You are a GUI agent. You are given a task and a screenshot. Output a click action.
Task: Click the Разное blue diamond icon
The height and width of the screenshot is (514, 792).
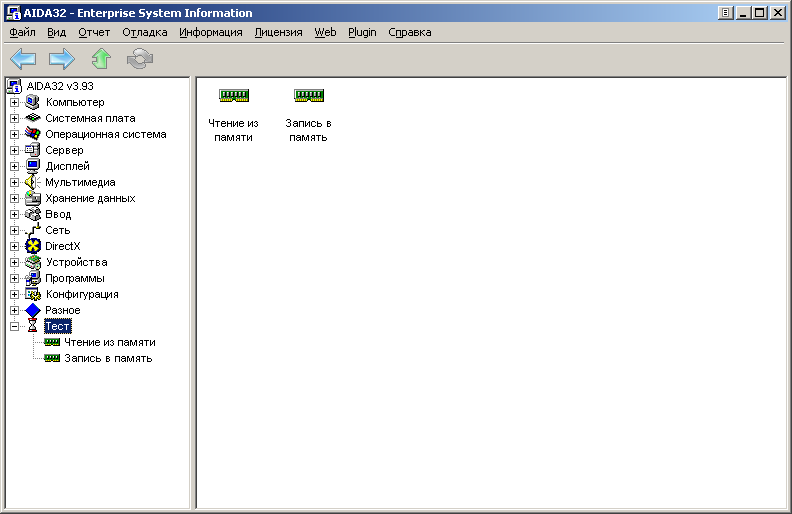tap(33, 310)
